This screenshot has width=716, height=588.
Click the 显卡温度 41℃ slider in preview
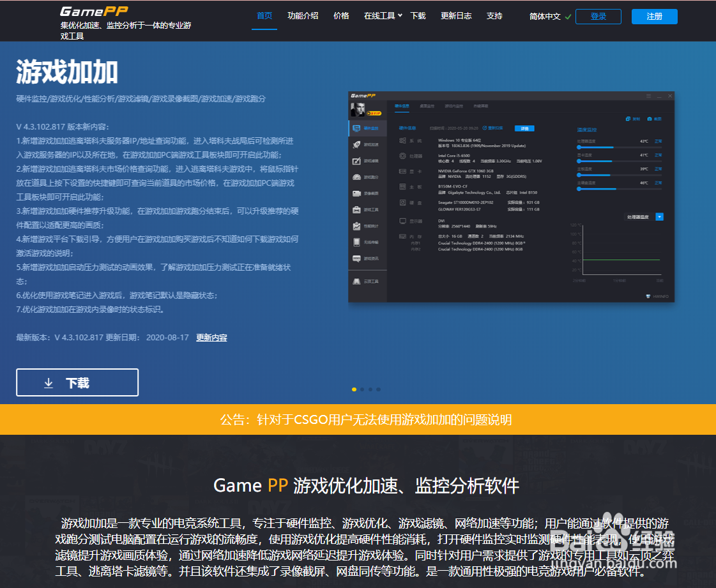(x=619, y=161)
